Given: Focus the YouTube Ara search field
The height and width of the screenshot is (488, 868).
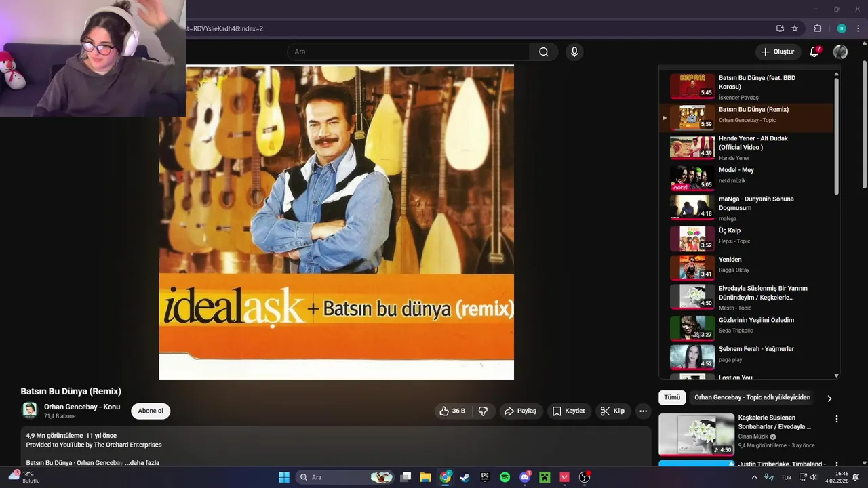Looking at the screenshot, I should 408,52.
